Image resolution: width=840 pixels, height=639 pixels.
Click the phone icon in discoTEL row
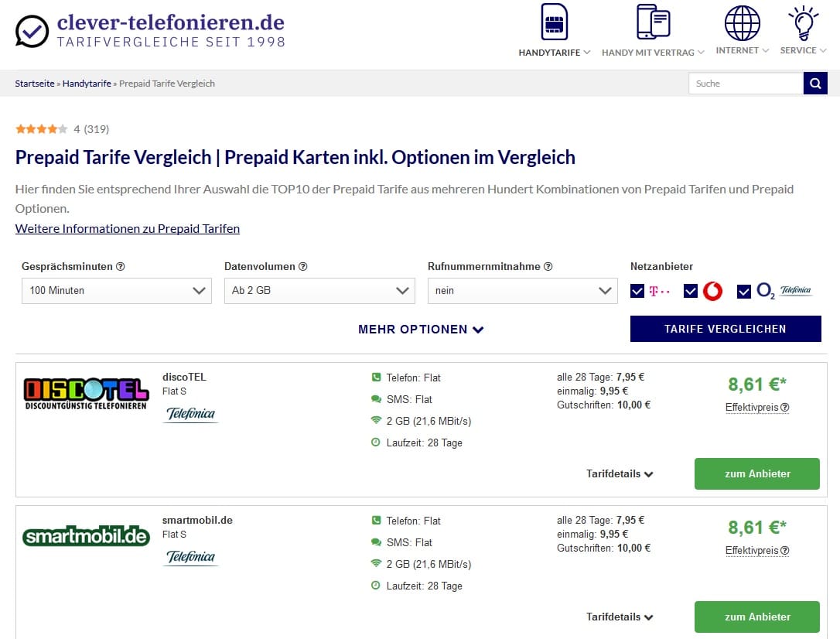[376, 377]
